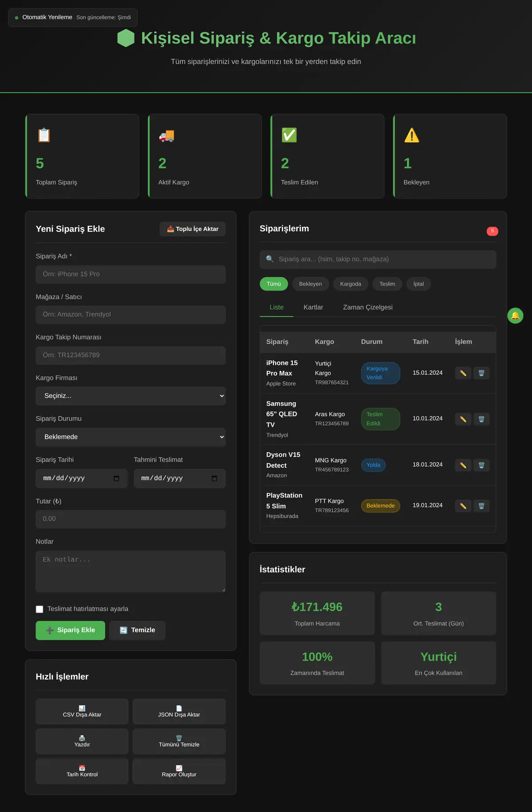Click the truck icon on Aktif Kargo card
532x812 pixels.
tap(167, 135)
